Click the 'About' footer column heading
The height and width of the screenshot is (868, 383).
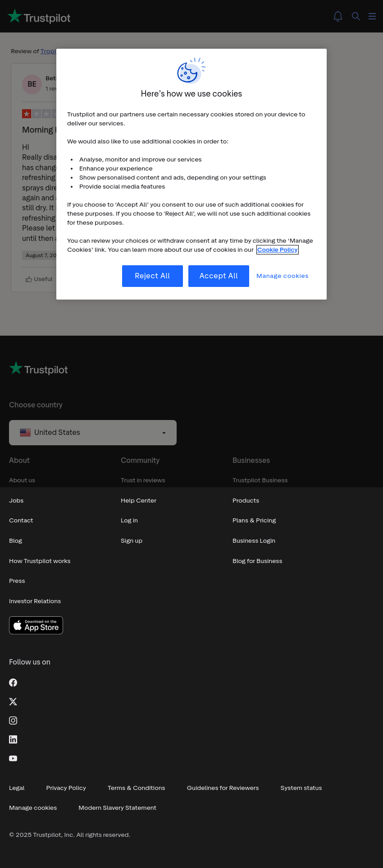pos(19,461)
